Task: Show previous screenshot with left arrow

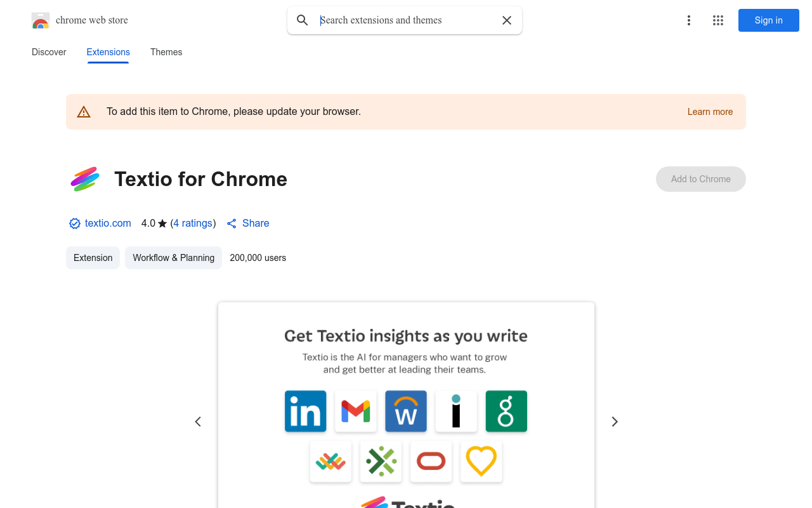Action: pos(198,422)
